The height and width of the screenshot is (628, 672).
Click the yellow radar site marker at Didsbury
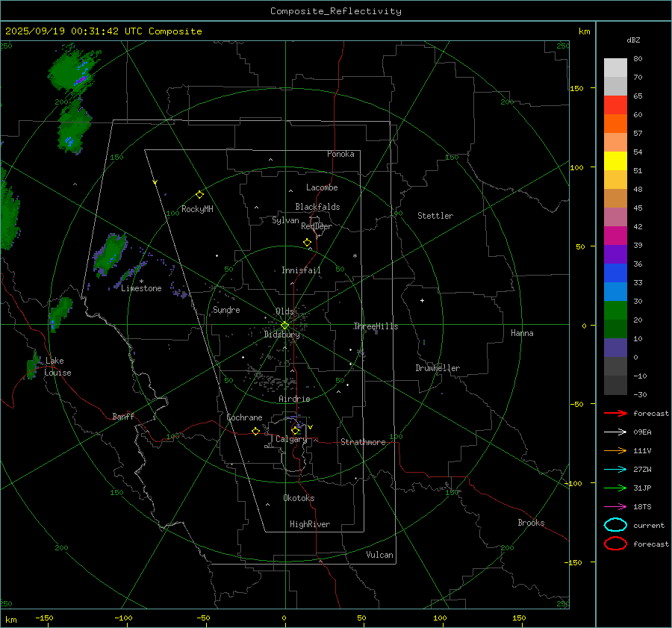[x=284, y=325]
